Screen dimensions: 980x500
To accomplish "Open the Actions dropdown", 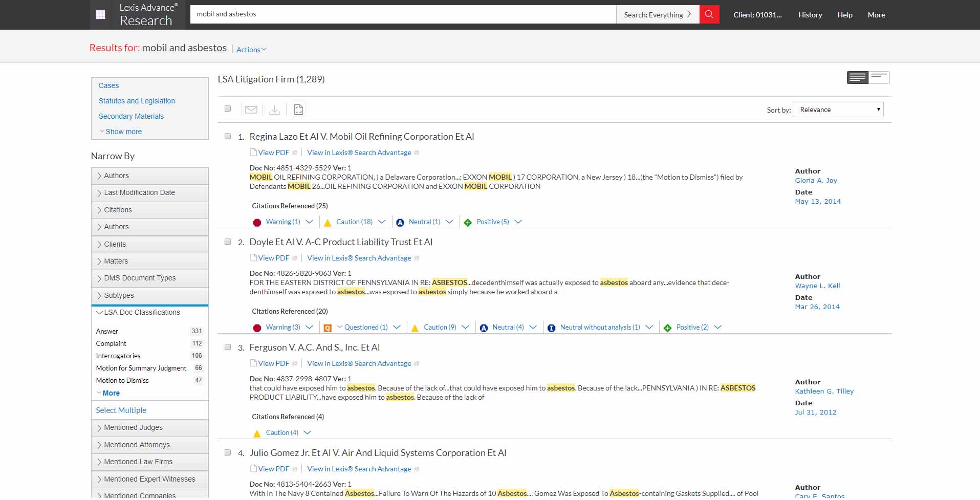I will point(251,50).
